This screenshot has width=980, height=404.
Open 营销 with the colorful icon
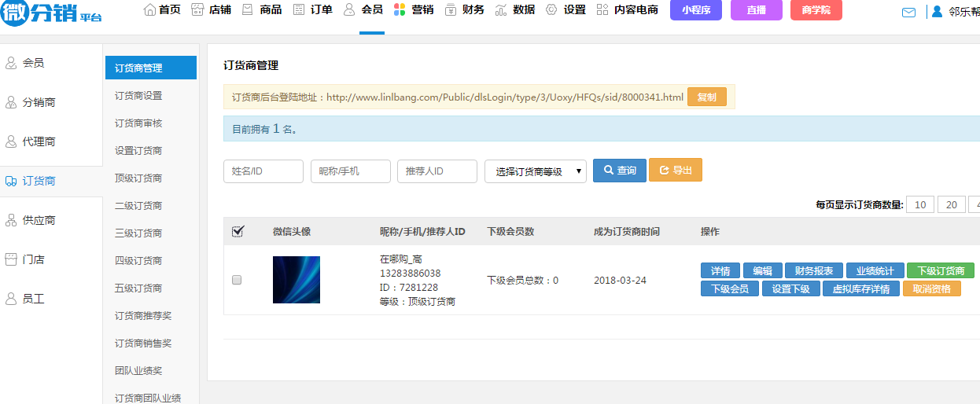[x=400, y=10]
